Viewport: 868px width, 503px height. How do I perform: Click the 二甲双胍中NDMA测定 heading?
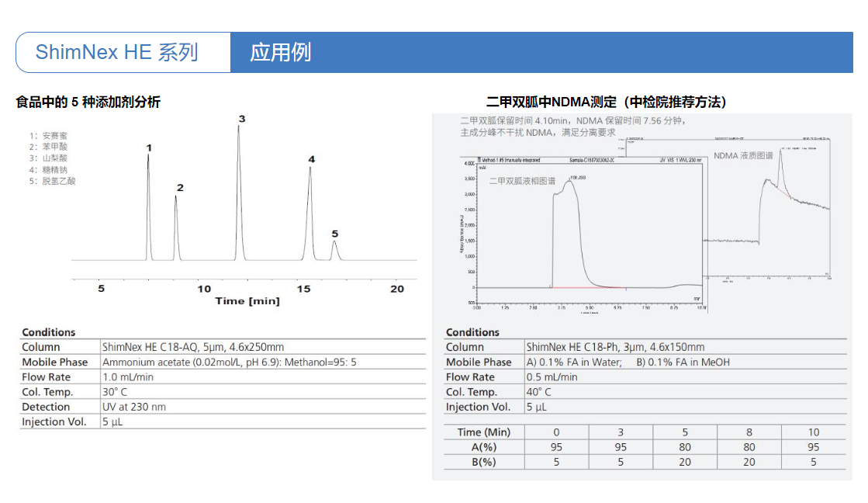pos(606,102)
